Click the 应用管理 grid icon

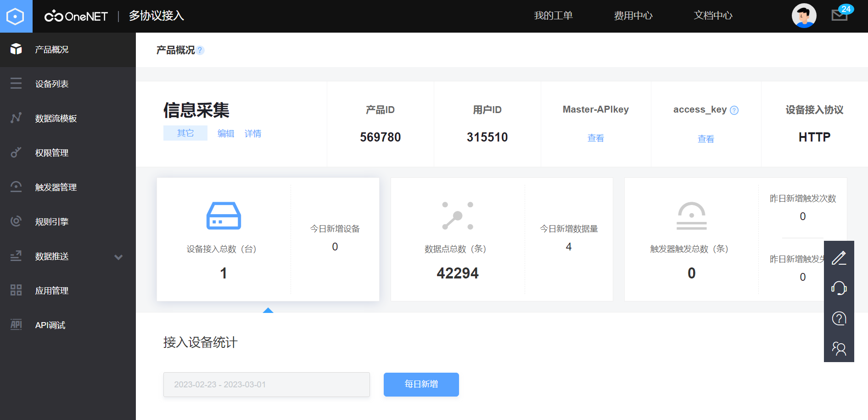click(16, 290)
